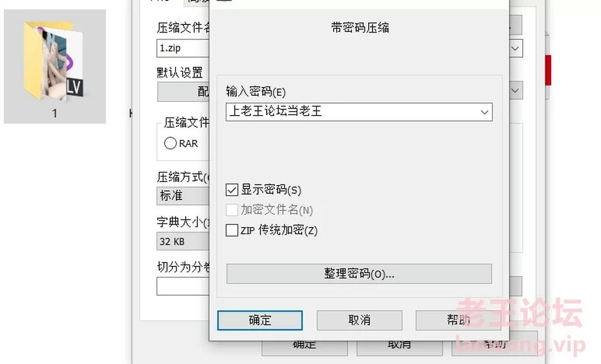601x364 pixels.
Task: Click 帮助 in the password dialog
Action: pos(458,320)
